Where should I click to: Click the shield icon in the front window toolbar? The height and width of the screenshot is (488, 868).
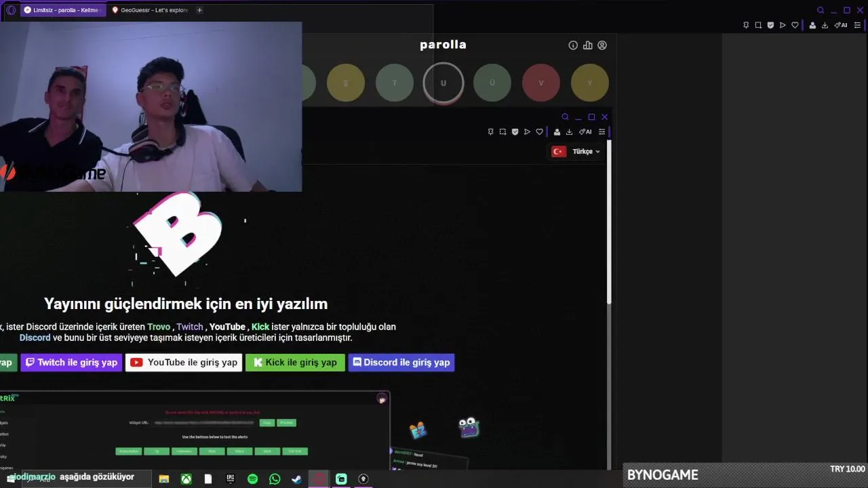515,132
